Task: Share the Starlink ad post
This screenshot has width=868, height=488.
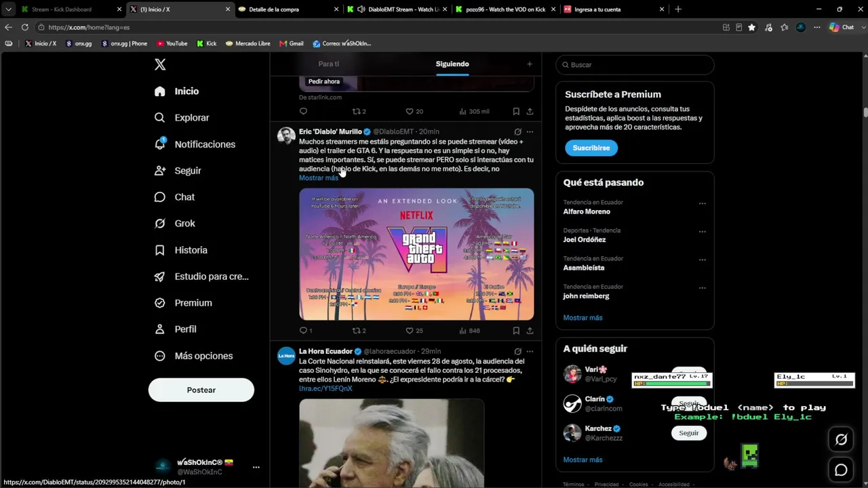Action: 530,111
